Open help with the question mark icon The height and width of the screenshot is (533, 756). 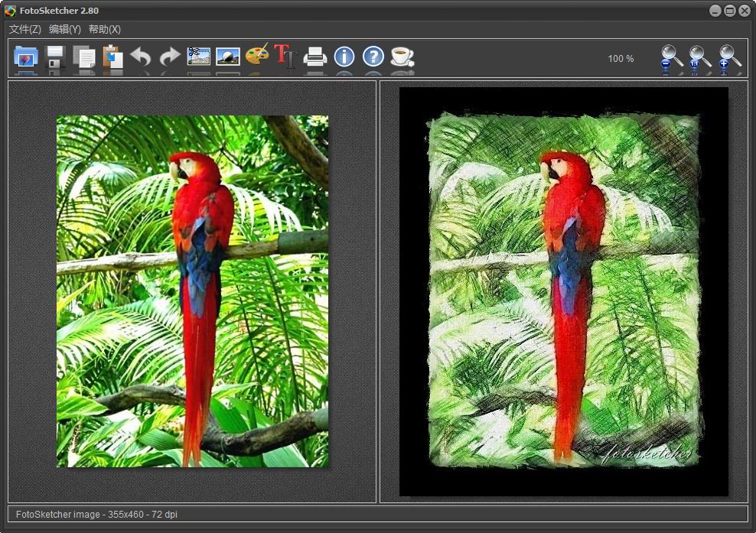373,57
